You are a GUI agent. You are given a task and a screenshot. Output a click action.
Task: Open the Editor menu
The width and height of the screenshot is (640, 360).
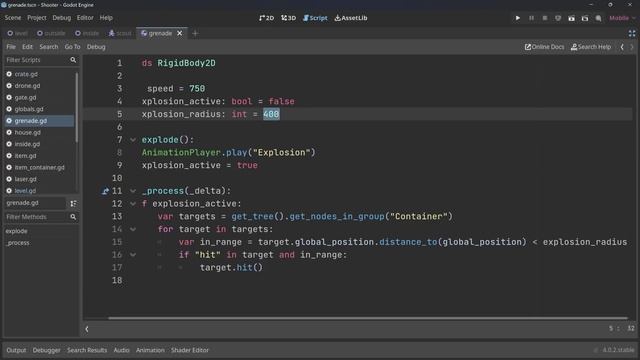coord(85,18)
